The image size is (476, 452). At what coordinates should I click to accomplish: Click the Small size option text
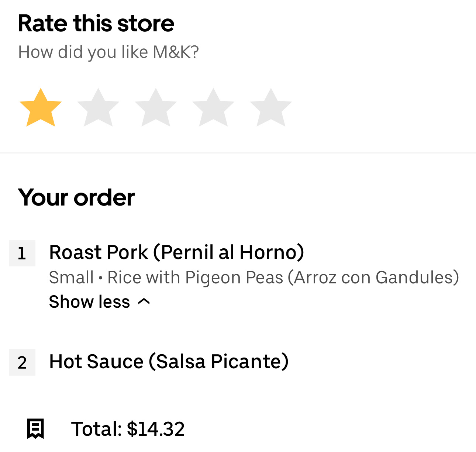coord(71,277)
